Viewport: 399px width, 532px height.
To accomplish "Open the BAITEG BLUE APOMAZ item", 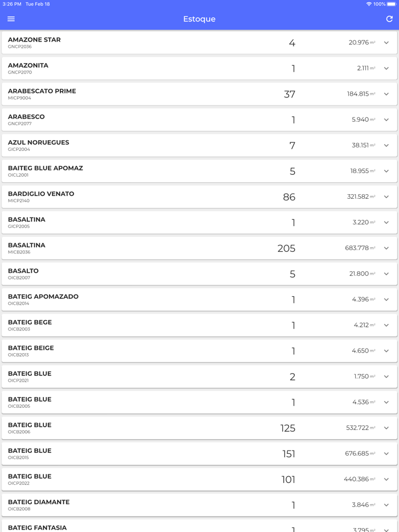I will click(46, 171).
